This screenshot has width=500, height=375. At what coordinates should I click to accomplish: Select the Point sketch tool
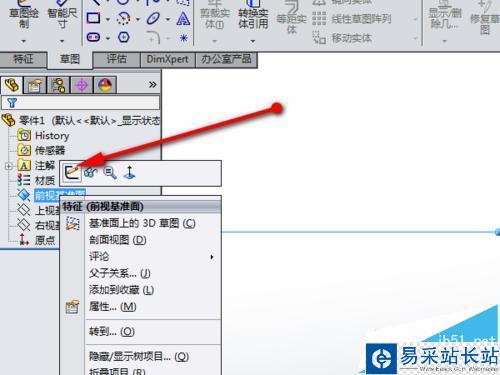click(x=183, y=38)
